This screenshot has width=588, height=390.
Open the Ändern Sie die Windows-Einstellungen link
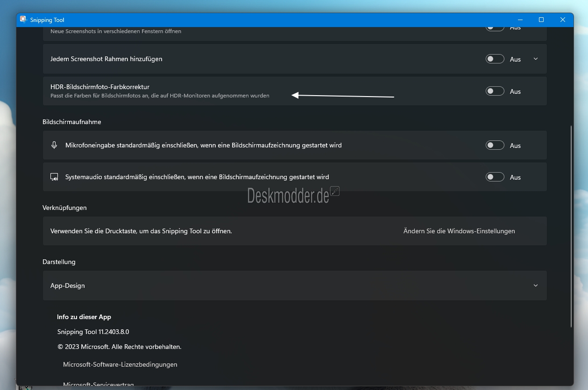459,231
